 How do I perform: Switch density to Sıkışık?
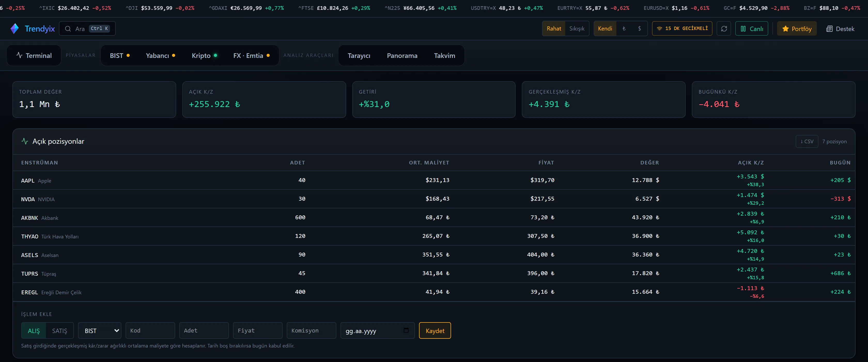click(x=577, y=29)
